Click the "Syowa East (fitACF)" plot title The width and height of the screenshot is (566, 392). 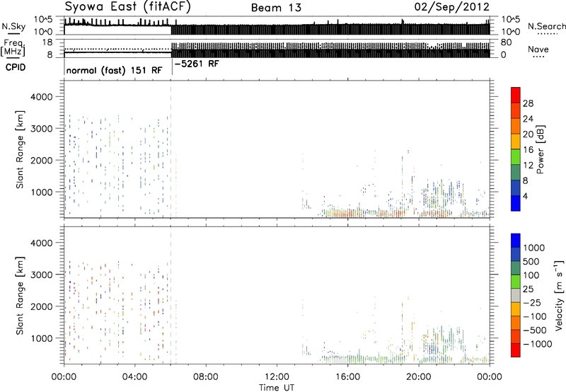(x=128, y=6)
